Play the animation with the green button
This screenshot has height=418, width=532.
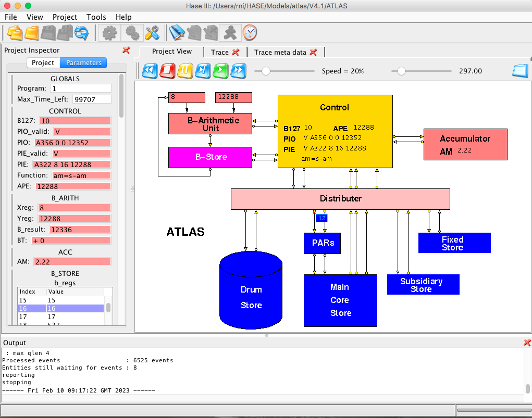click(220, 70)
